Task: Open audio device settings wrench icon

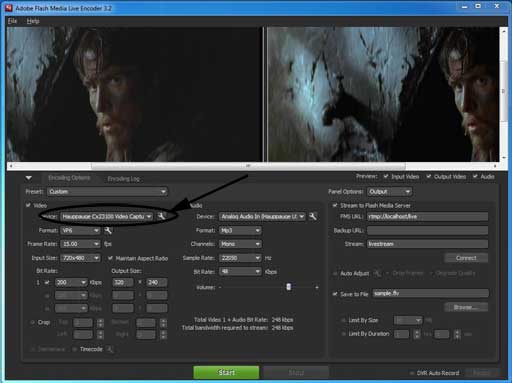Action: click(313, 216)
